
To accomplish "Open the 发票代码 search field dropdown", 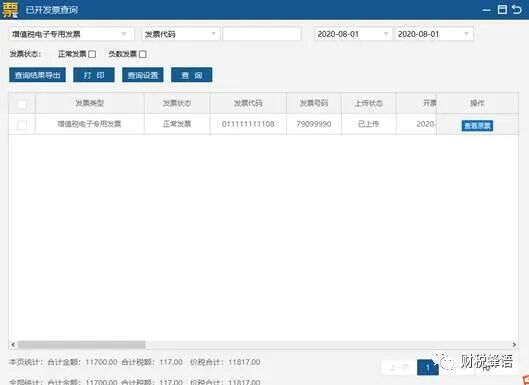I will (181, 34).
